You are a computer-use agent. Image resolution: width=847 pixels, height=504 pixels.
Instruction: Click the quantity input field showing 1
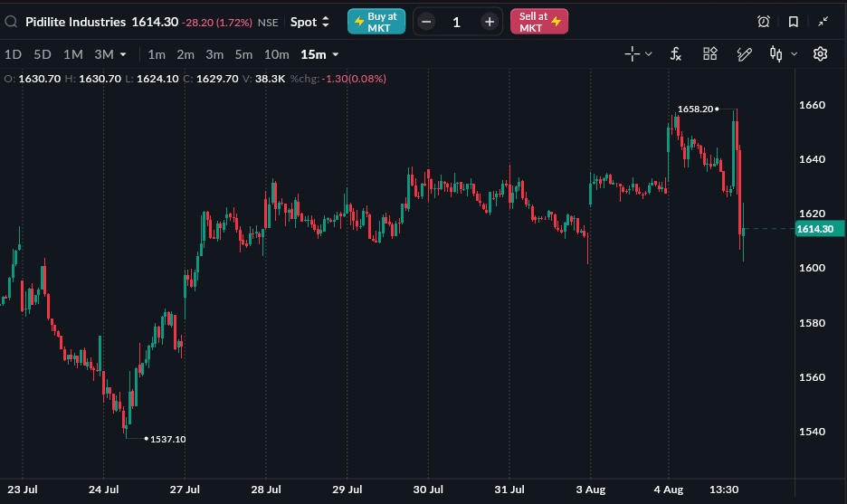click(x=457, y=22)
